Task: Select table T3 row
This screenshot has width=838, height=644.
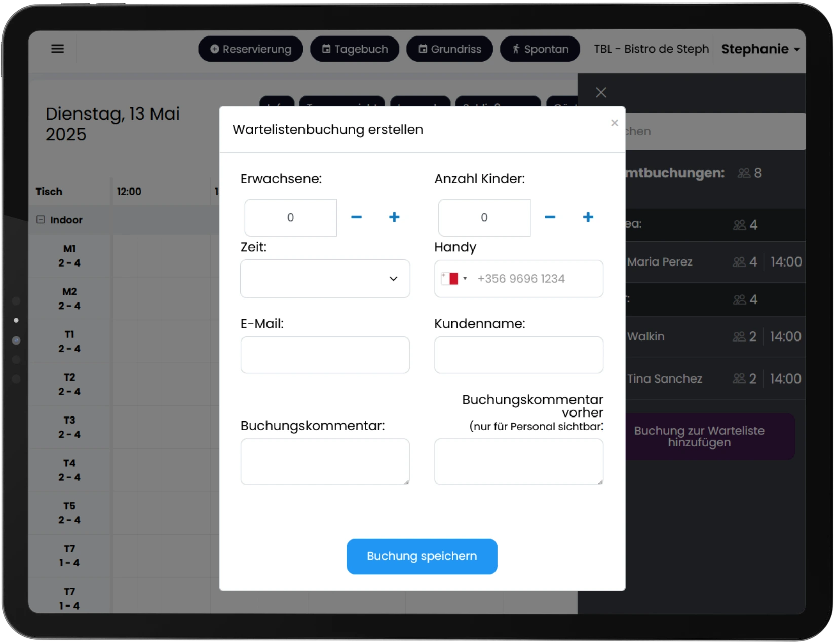Action: pyautogui.click(x=69, y=427)
